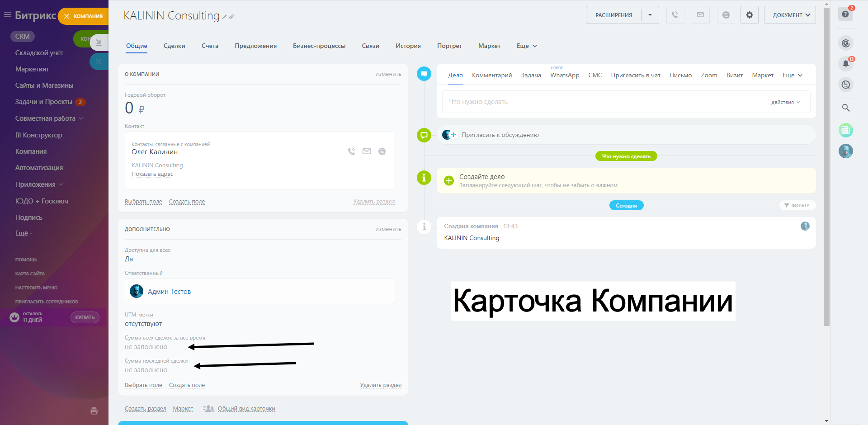Click the pencil icon to rename the company
Viewport: 868px width, 425px height.
(x=224, y=17)
